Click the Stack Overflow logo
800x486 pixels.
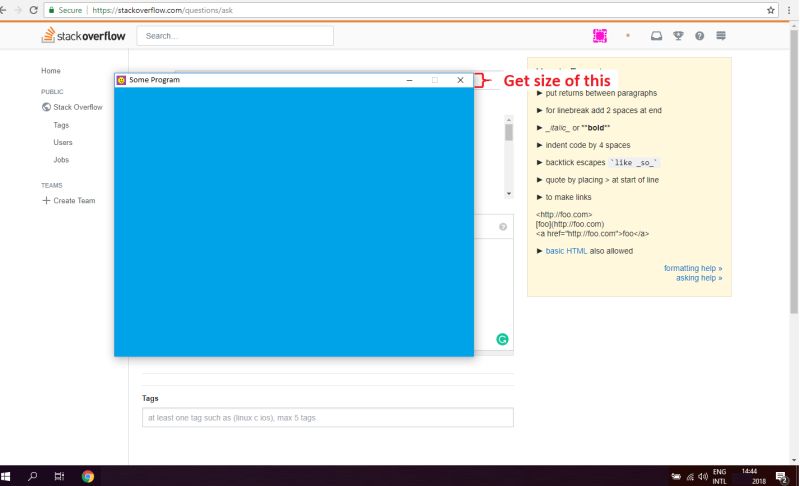coord(84,36)
